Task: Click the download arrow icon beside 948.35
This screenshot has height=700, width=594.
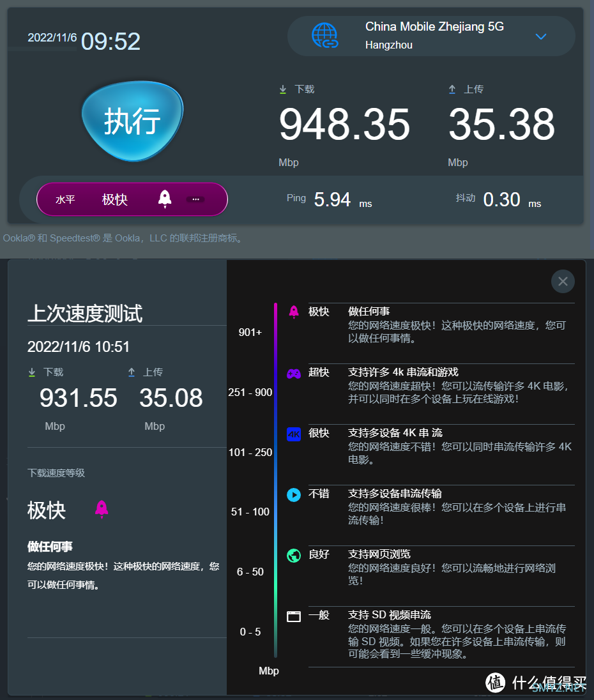Action: click(282, 89)
